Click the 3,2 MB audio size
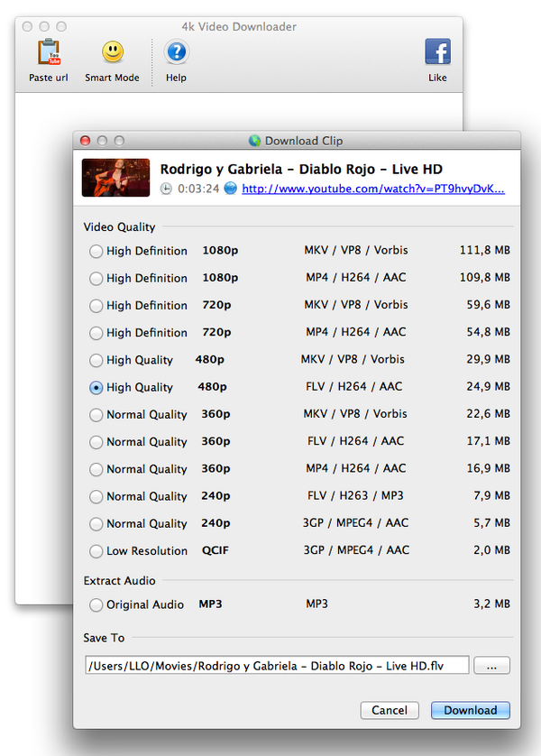The image size is (541, 756). pyautogui.click(x=491, y=604)
